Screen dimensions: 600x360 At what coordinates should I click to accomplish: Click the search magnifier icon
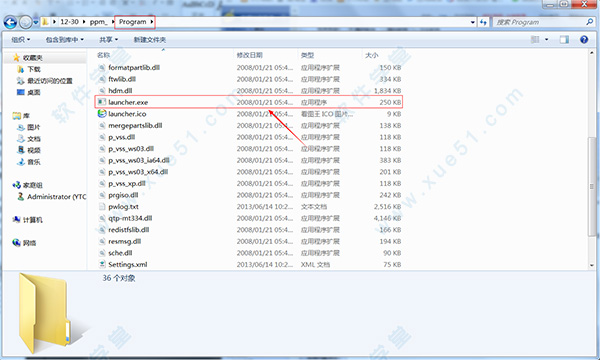point(589,22)
